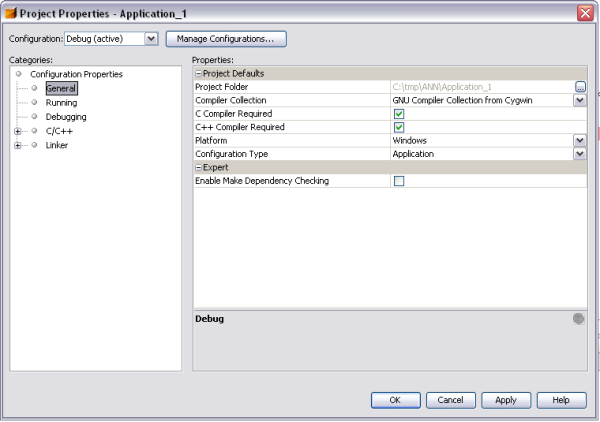Click the Manage Configurations button
This screenshot has width=600, height=422.
(226, 39)
